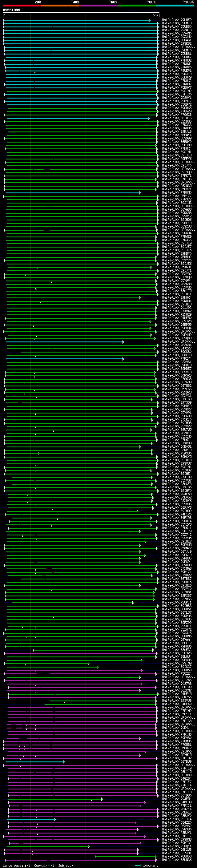The width and height of the screenshot is (197, 868).
Task: Select hit label UniRef100_C6TD16
Action: [x=177, y=118]
